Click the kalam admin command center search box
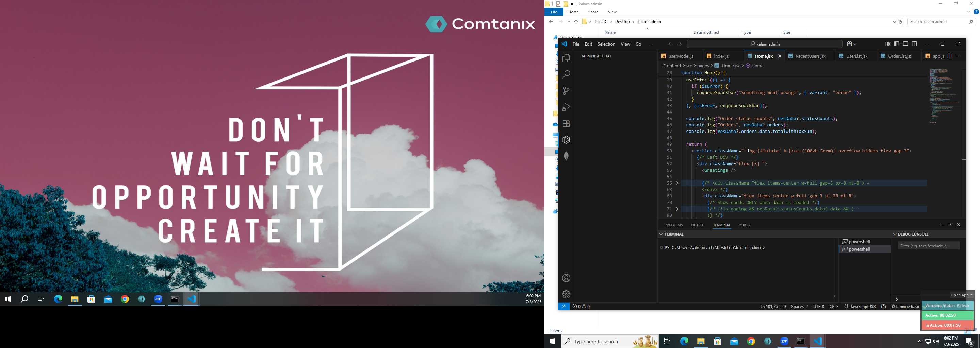The width and height of the screenshot is (980, 348). click(x=764, y=44)
